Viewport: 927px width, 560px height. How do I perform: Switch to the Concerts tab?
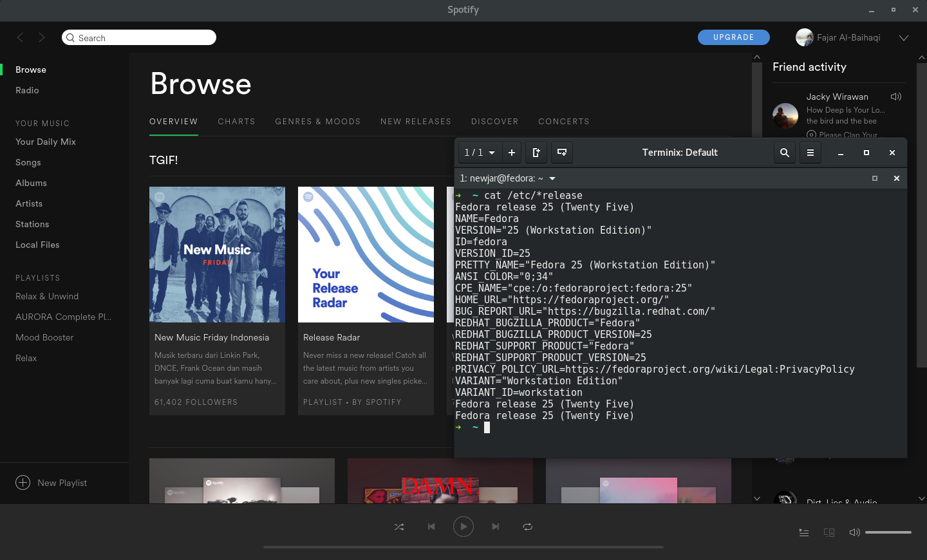tap(564, 122)
